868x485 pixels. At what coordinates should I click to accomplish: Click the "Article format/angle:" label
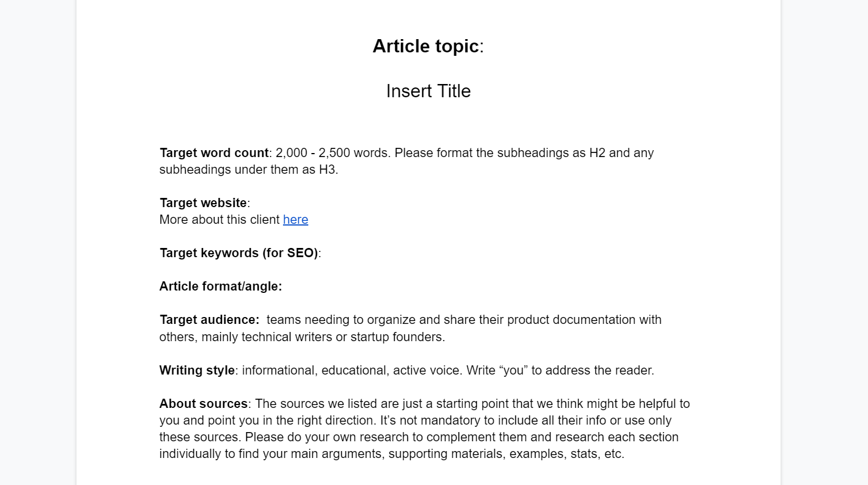[x=220, y=287]
